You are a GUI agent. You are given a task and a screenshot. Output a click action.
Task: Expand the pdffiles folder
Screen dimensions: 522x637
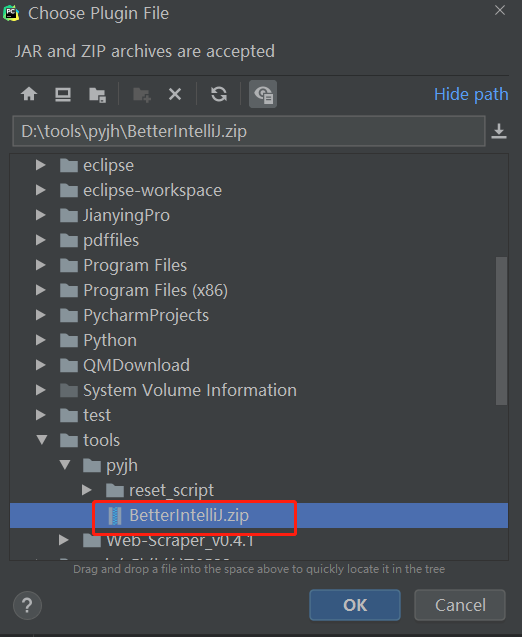(x=41, y=240)
